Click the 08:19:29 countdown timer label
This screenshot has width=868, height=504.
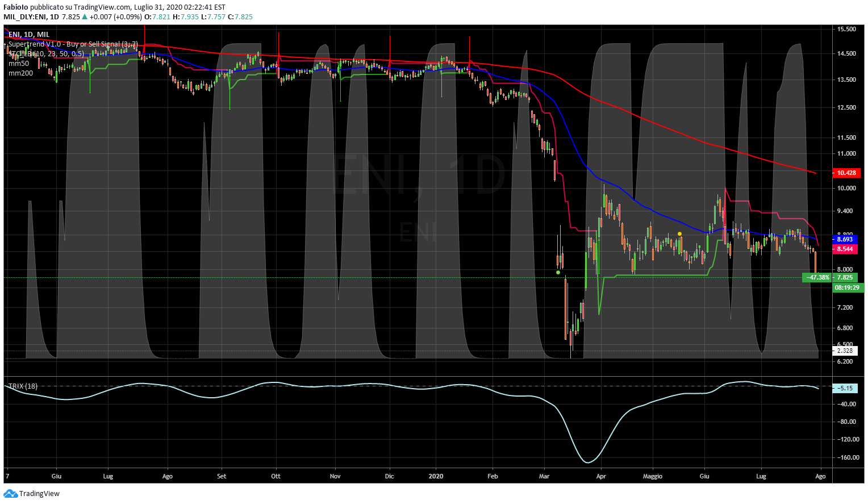click(x=848, y=288)
